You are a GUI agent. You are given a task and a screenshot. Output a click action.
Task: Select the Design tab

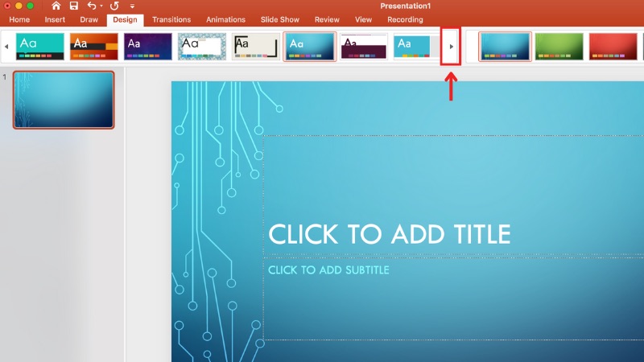[125, 19]
